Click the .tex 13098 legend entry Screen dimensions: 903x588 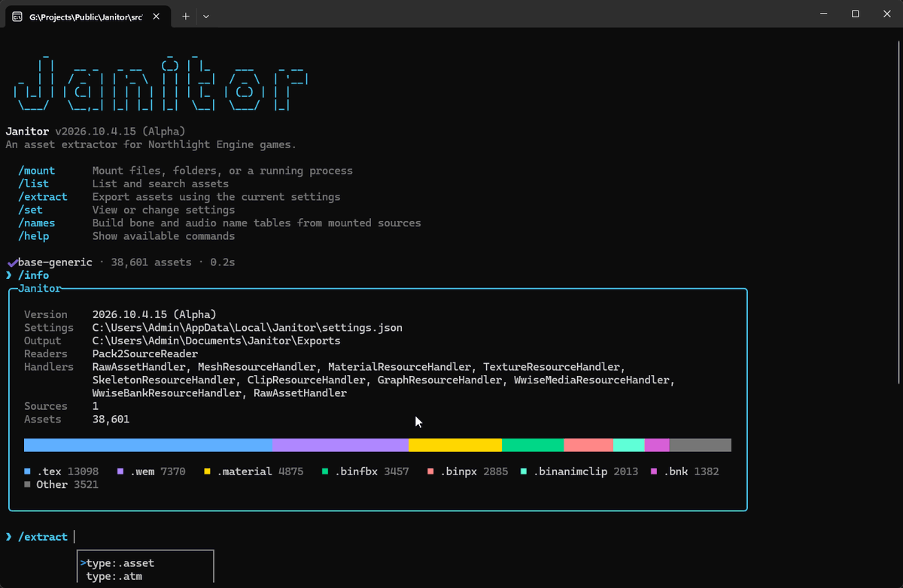[62, 471]
